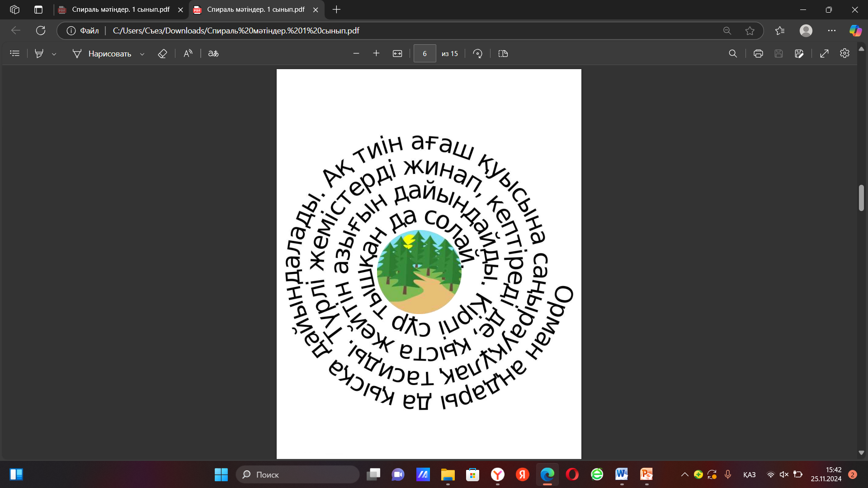Expand the highlighter color options

(54, 54)
